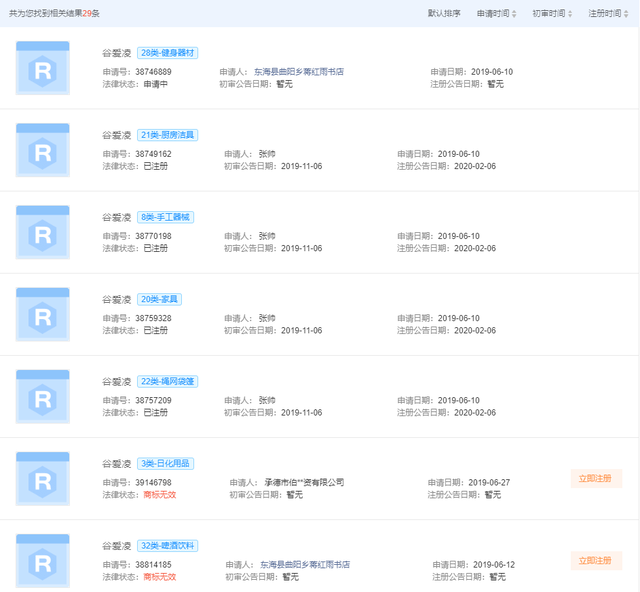640x592 pixels.
Task: Click the trademark logo for 28类-健身器材 entry
Action: 43,68
